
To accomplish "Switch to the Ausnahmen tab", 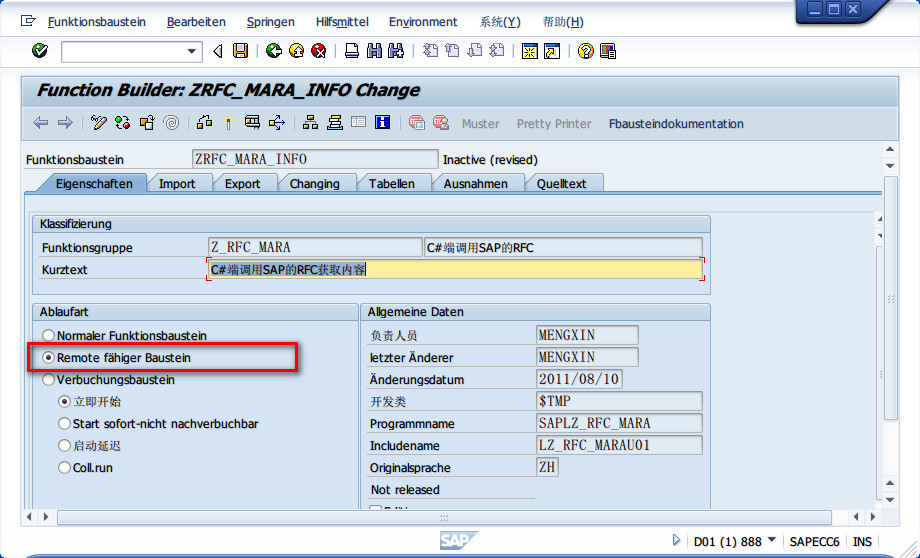I will 475,184.
